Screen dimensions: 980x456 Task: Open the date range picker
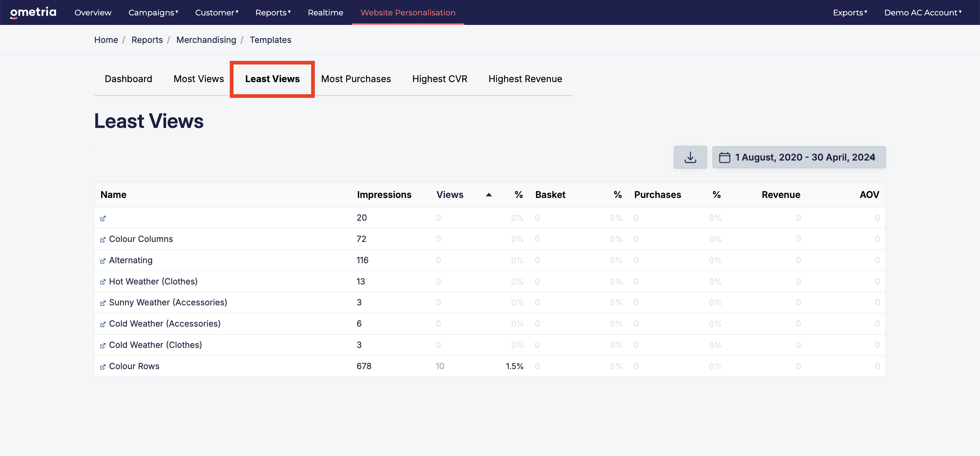tap(799, 157)
